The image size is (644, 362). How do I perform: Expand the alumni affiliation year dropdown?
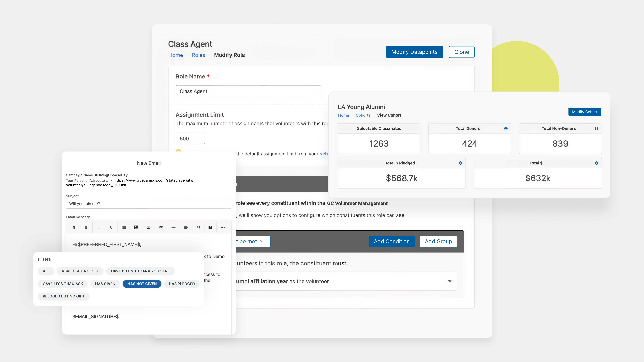click(449, 281)
